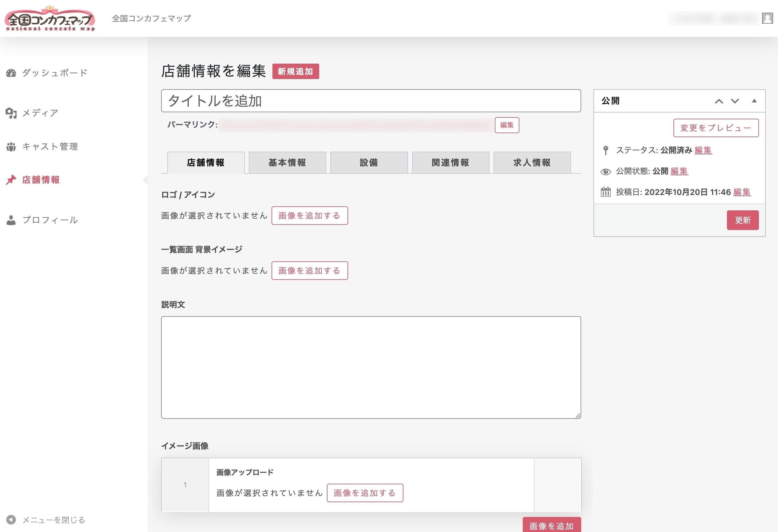Click 画像を追加する for ロゴ / アイコン

click(x=309, y=216)
